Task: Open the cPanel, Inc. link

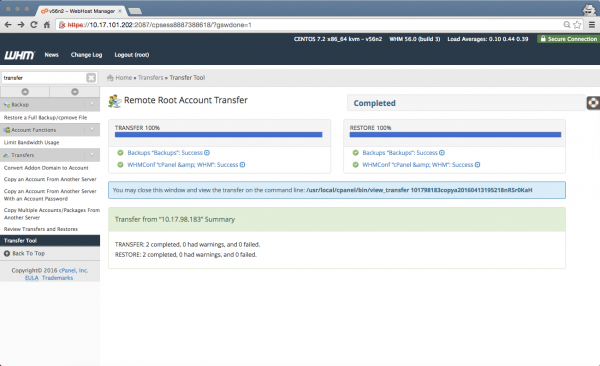Action: 73,270
